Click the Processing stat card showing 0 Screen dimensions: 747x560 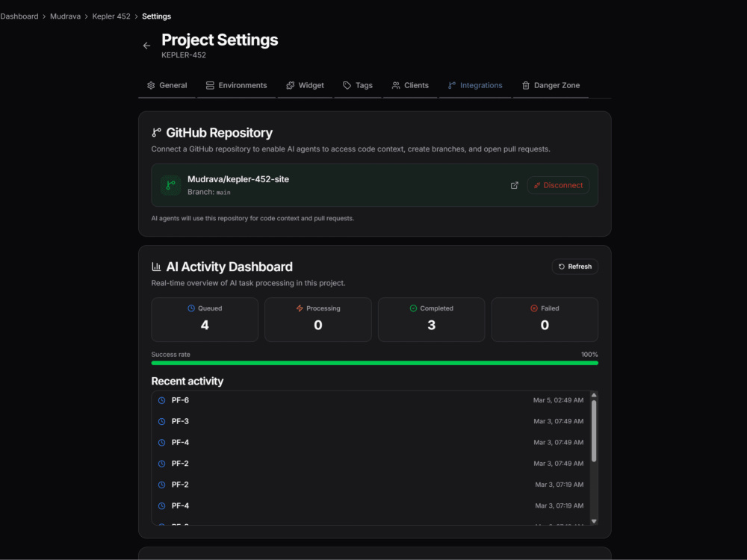click(x=318, y=320)
